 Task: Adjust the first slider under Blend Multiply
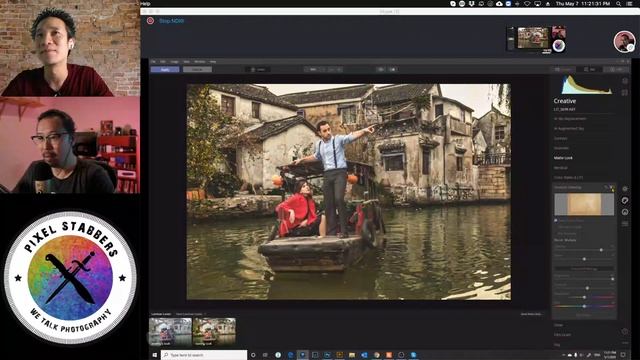tap(601, 250)
